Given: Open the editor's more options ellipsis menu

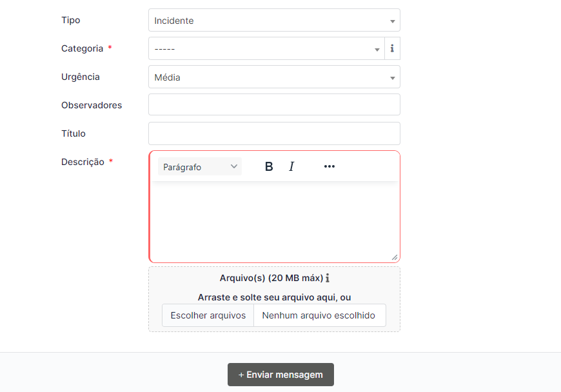Looking at the screenshot, I should click(330, 166).
